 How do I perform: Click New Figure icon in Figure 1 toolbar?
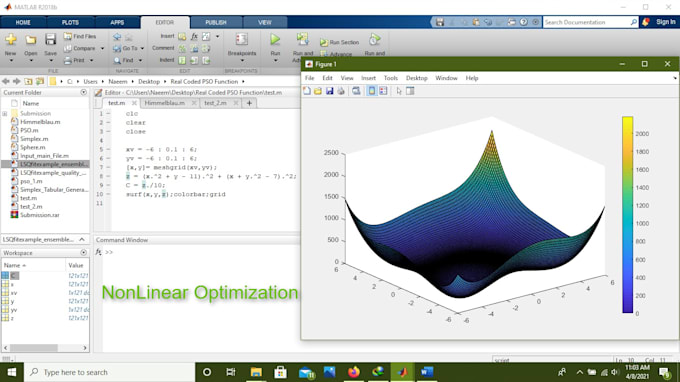[x=307, y=91]
